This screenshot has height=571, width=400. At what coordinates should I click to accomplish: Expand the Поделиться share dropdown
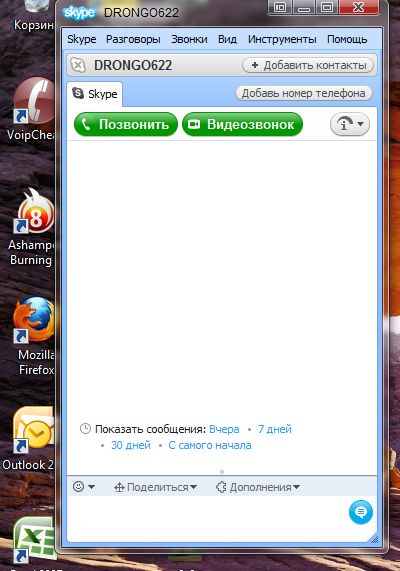pos(156,487)
